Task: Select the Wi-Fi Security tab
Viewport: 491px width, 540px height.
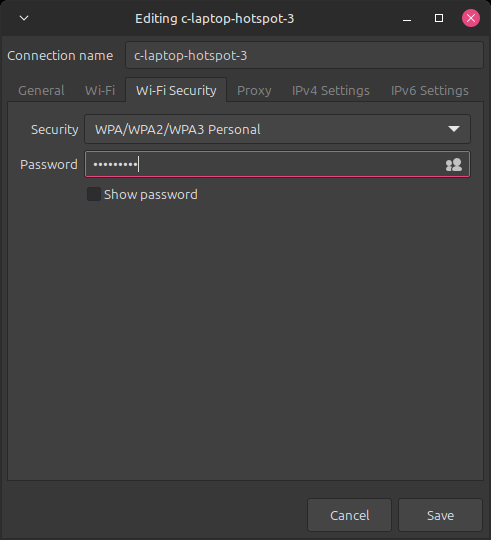Action: (x=176, y=90)
